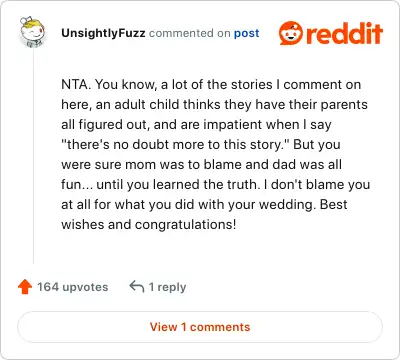Follow the blue "post" link

pos(246,33)
